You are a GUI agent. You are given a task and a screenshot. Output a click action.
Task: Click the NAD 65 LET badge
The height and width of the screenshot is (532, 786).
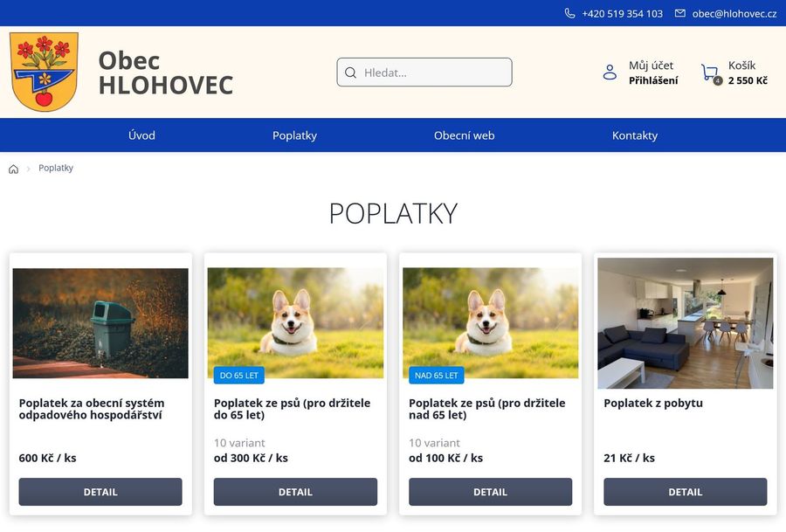coord(436,375)
